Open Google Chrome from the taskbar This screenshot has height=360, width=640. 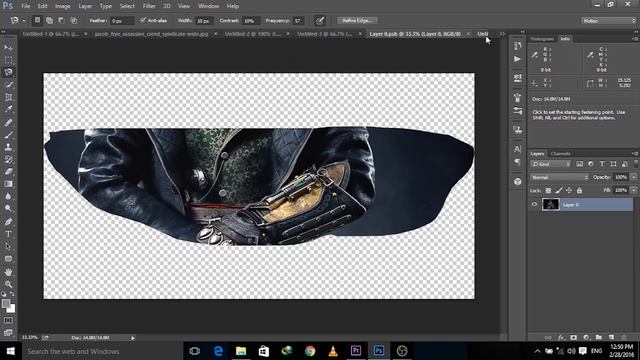pos(310,351)
